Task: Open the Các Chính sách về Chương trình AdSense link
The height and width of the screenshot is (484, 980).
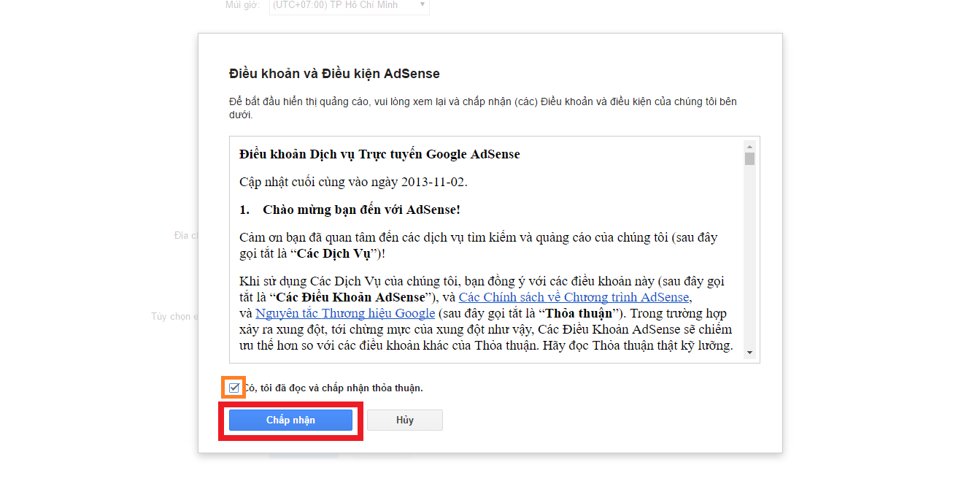Action: (x=574, y=297)
